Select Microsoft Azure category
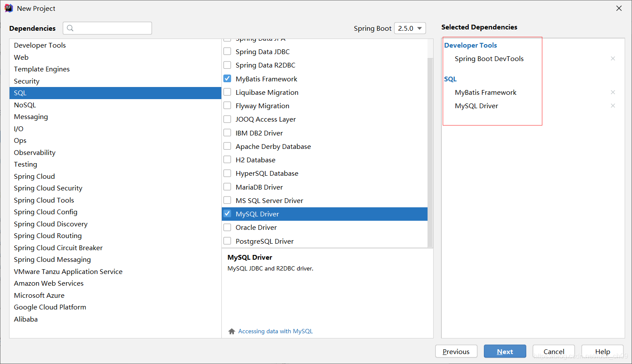Screen dimensions: 632x364 point(115,295)
